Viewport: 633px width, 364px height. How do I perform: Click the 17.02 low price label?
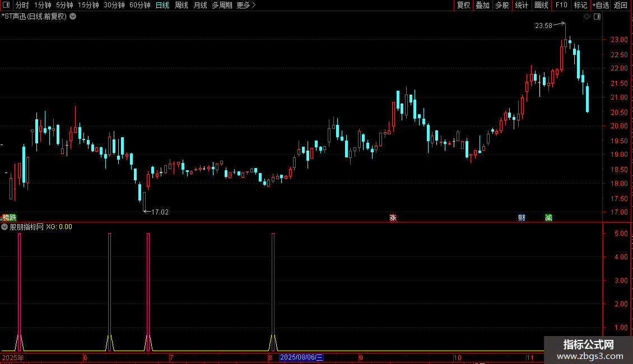[x=160, y=212]
